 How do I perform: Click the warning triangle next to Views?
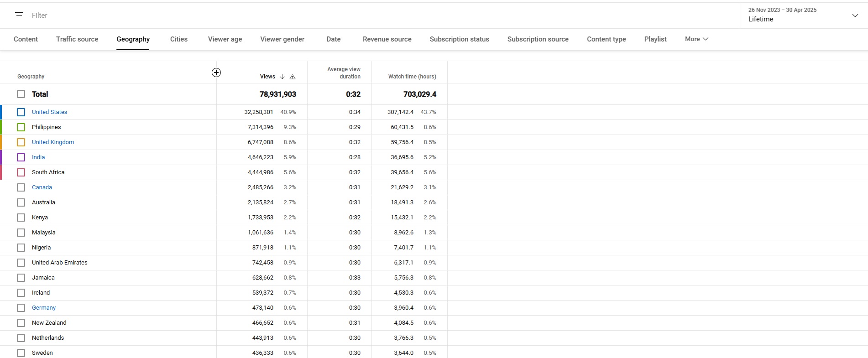tap(293, 77)
